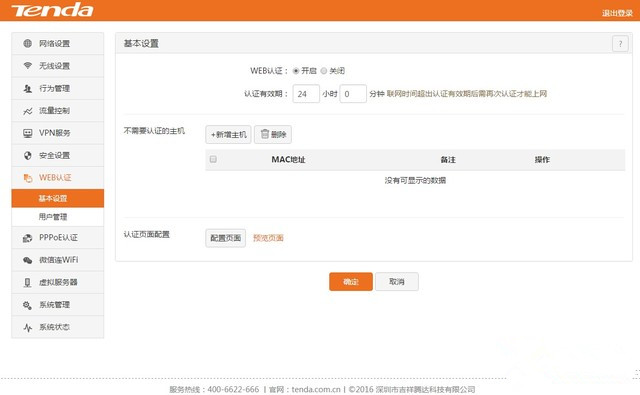Open the 系统状态 menu

pos(58,327)
